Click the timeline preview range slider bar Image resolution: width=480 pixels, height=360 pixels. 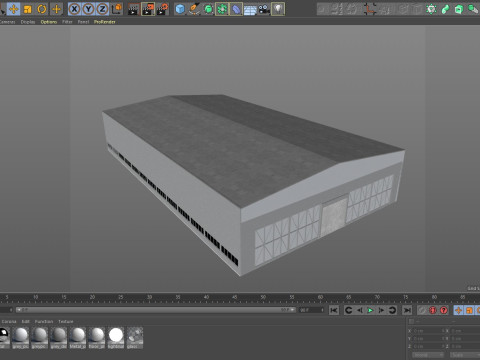click(156, 310)
